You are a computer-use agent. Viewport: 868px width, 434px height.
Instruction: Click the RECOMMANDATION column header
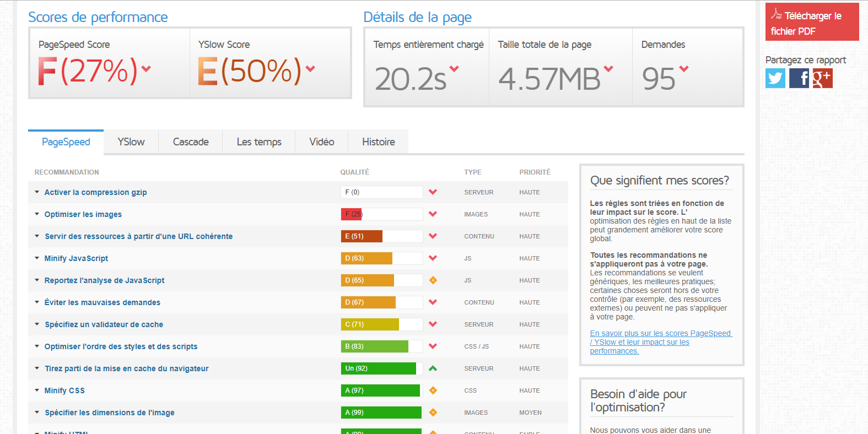[67, 172]
